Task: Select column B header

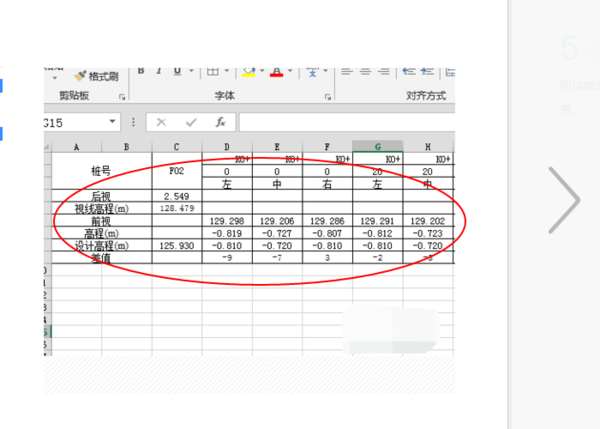Action: point(127,147)
